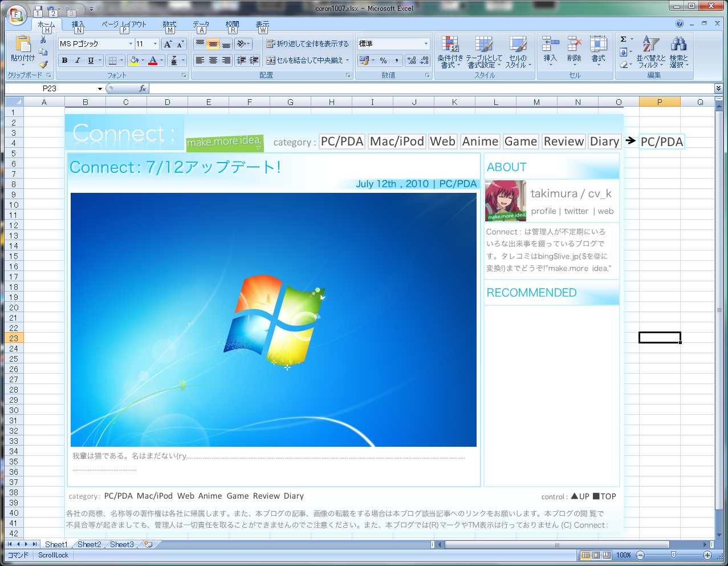Switch to Page Layout view in status bar
The width and height of the screenshot is (728, 566).
596,555
